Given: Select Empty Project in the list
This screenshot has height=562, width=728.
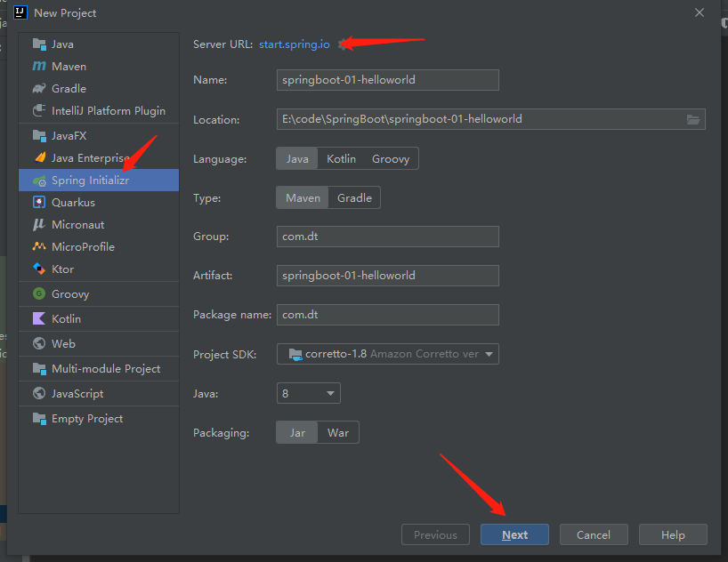Looking at the screenshot, I should [99, 419].
